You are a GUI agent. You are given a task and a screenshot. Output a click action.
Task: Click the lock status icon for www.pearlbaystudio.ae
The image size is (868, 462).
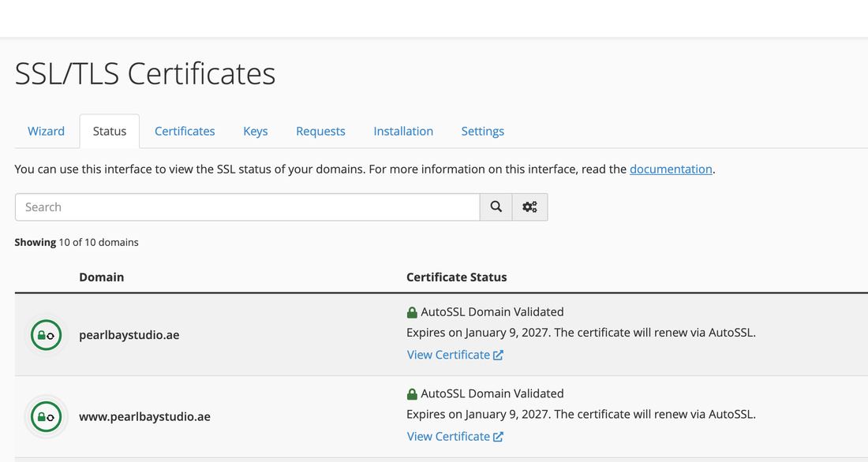pyautogui.click(x=46, y=416)
